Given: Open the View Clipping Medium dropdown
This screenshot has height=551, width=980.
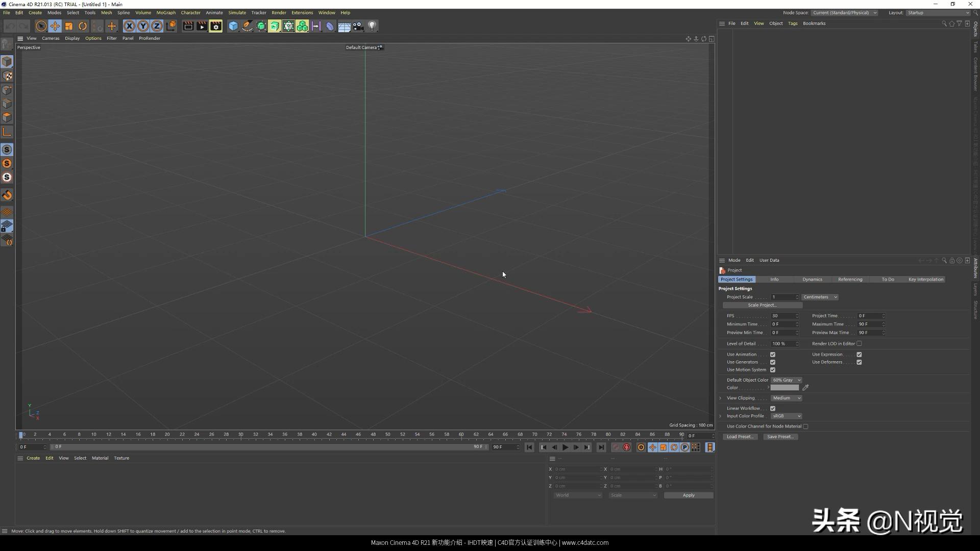Looking at the screenshot, I should 786,398.
